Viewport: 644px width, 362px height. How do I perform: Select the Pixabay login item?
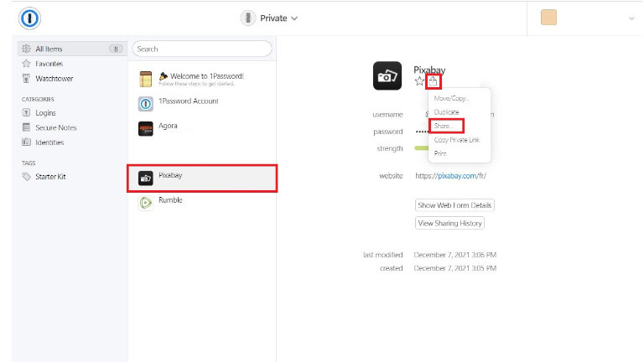(202, 178)
